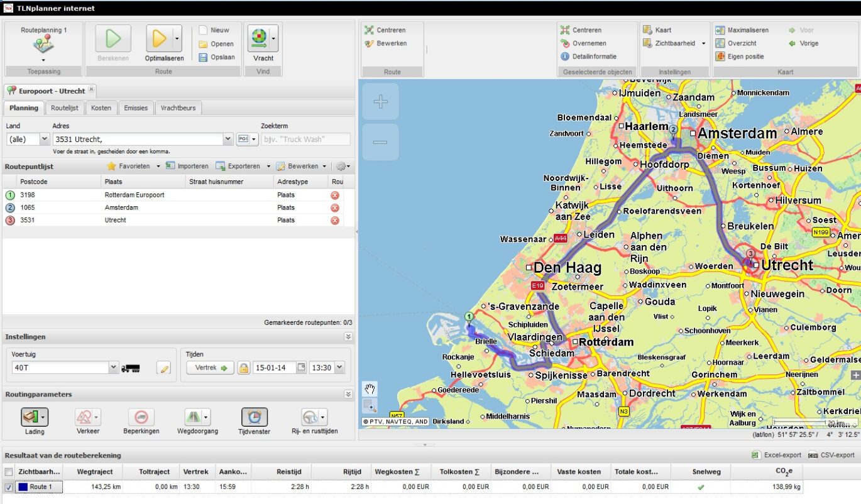Open the departure time 13:30 dropdown

pyautogui.click(x=339, y=368)
